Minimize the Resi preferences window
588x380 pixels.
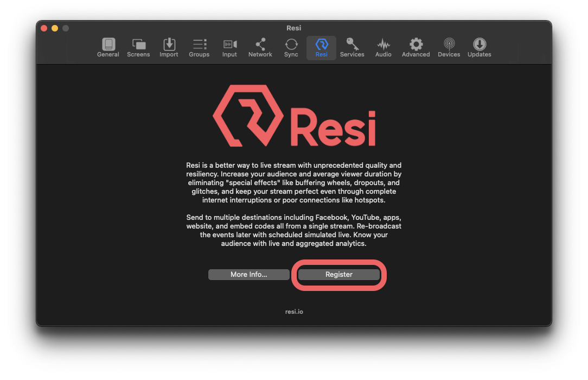coord(54,28)
